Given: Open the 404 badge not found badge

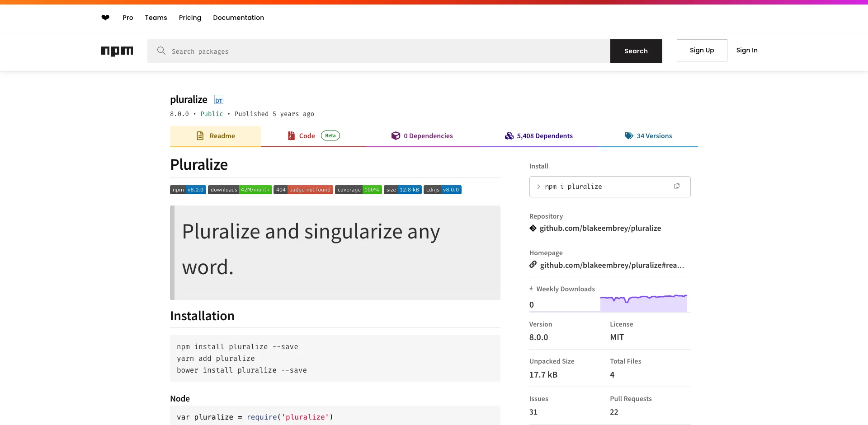Looking at the screenshot, I should click(x=303, y=190).
